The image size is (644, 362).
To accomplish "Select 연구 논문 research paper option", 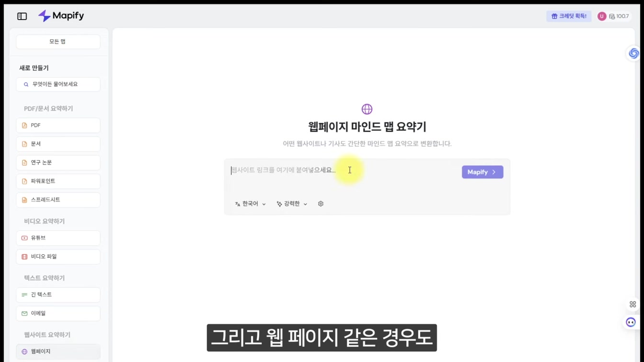I will 58,163.
